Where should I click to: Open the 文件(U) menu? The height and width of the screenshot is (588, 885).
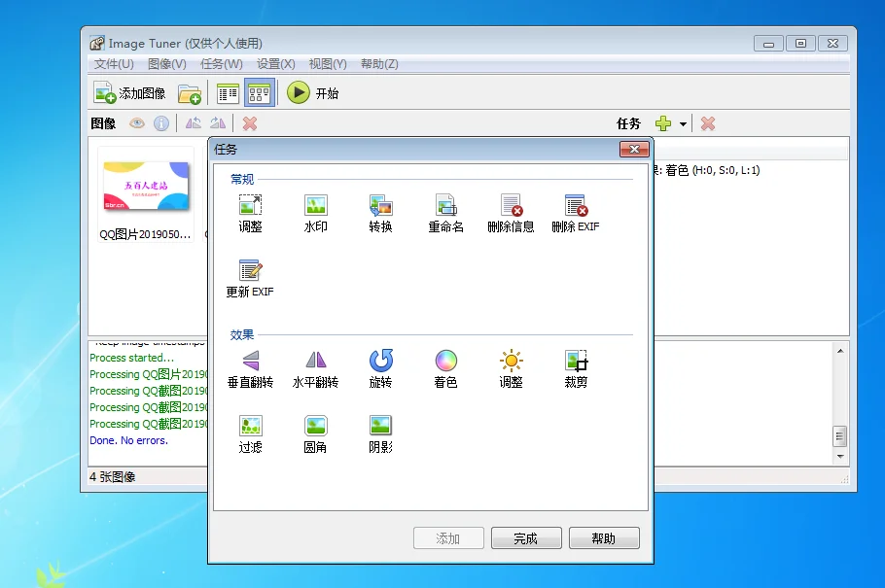114,64
